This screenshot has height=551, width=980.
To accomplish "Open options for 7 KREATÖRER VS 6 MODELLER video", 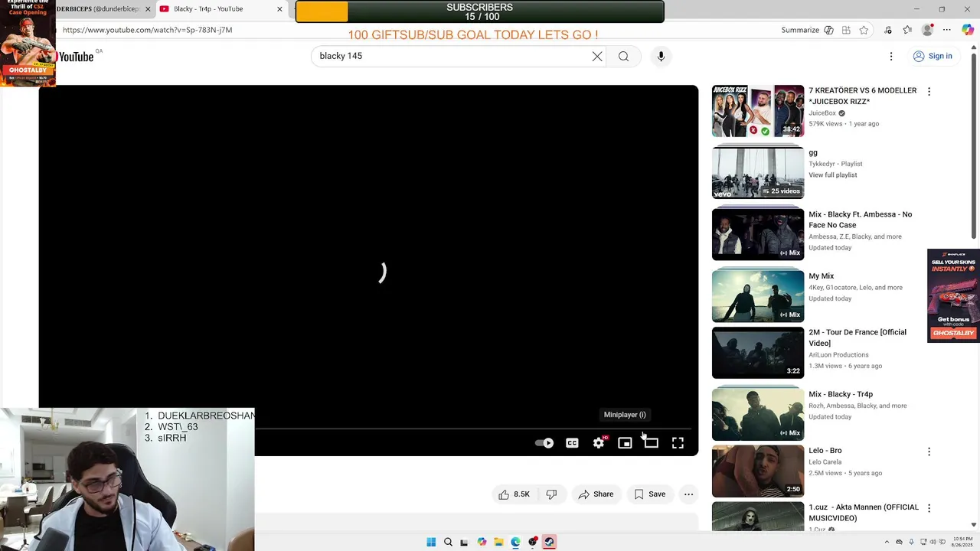I will pyautogui.click(x=929, y=91).
